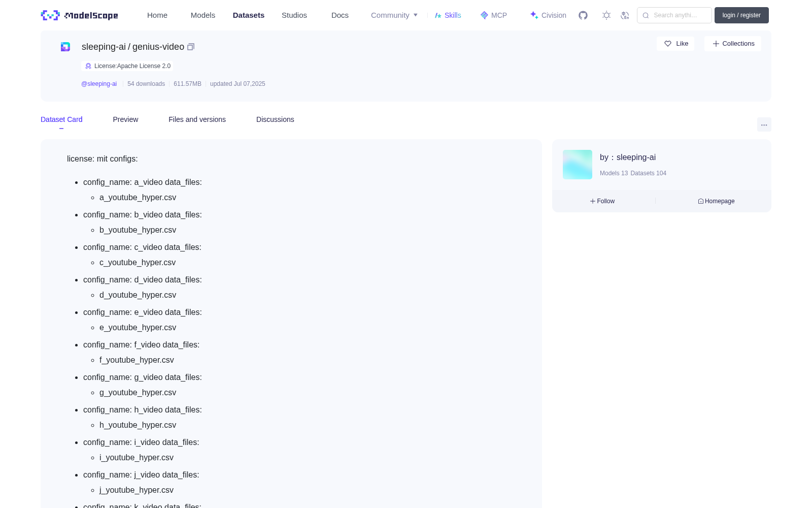Click the heart icon on the Like button
The image size is (812, 508).
(668, 44)
